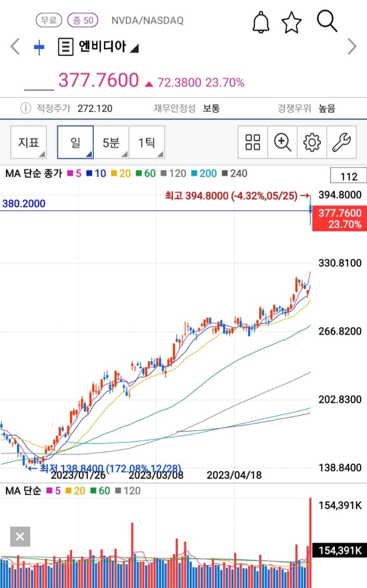This screenshot has width=367, height=588.
Task: Go to previous stock with left arrow
Action: [x=15, y=46]
